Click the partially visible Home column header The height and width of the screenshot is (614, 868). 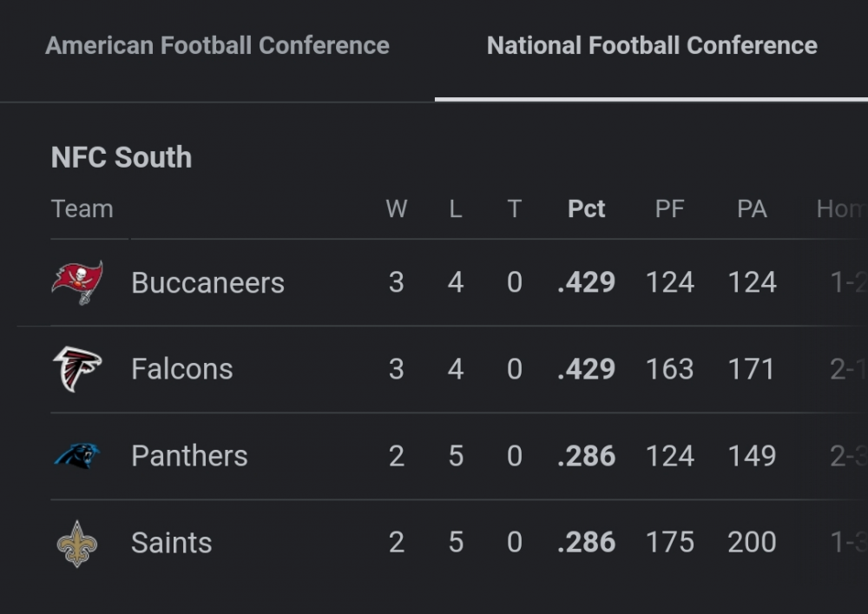point(840,209)
